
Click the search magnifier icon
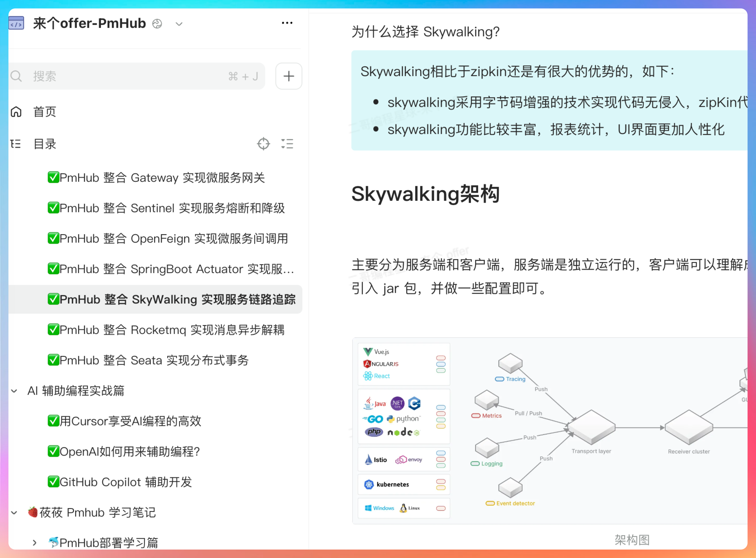tap(16, 76)
